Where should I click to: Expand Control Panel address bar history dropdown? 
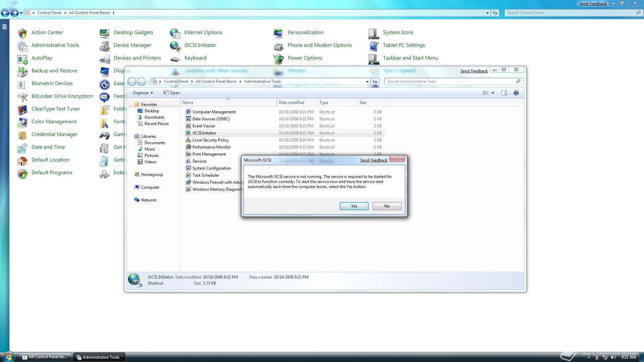pos(487,13)
